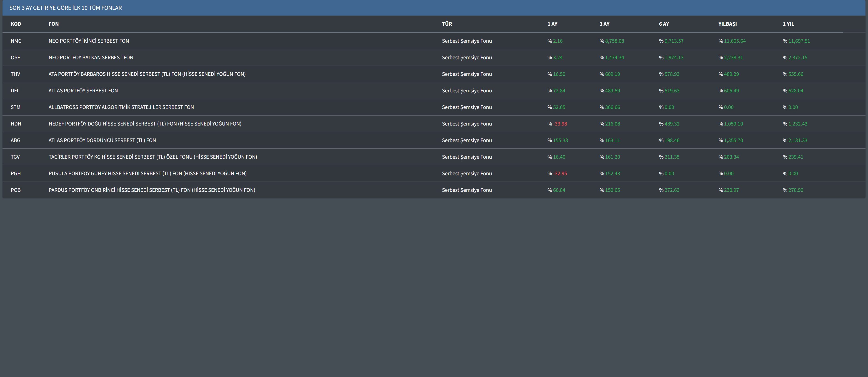Click the YILBAŞI column header
This screenshot has width=868, height=377.
click(727, 24)
